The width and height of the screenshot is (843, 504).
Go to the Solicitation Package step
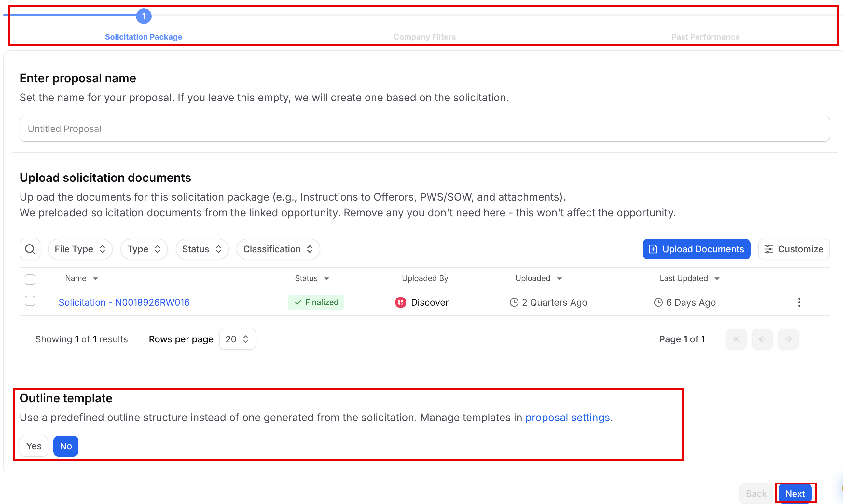click(144, 37)
